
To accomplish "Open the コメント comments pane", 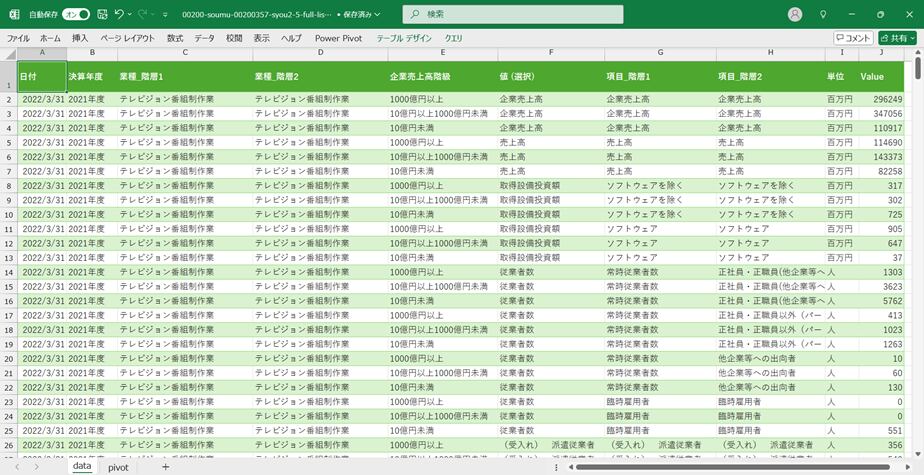I will tap(853, 38).
